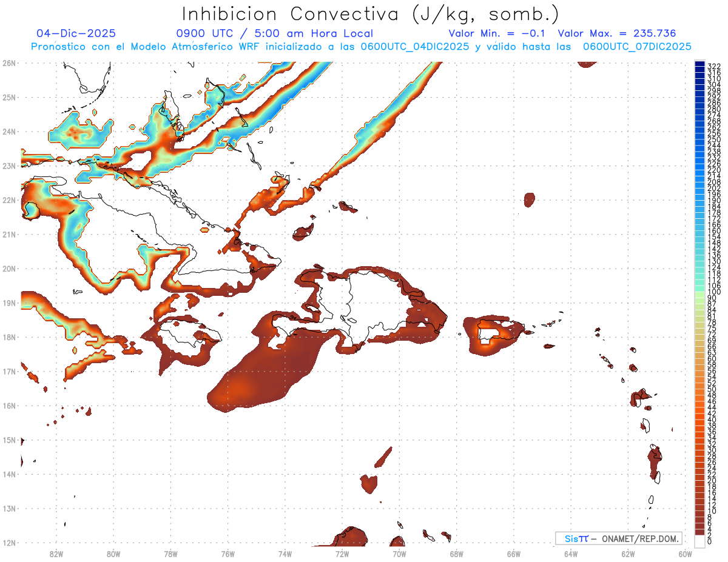Click the 74W longitude label
The image size is (728, 562).
pyautogui.click(x=285, y=554)
